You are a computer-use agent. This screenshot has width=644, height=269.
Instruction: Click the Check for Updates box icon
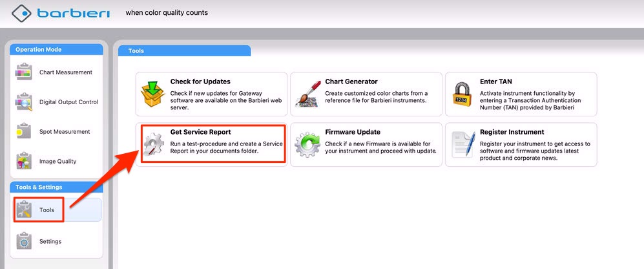(153, 94)
